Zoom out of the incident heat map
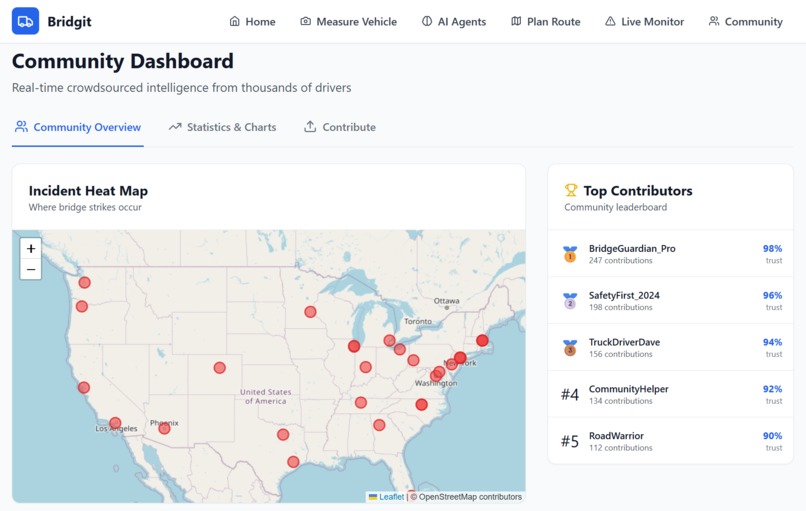Viewport: 806px width, 511px height. [x=31, y=269]
